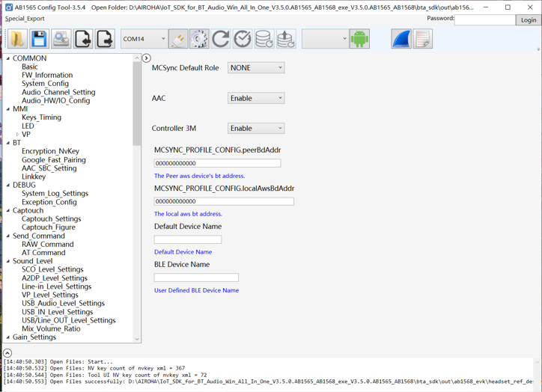Click the green Android robot icon
542x392 pixels.
pos(359,39)
